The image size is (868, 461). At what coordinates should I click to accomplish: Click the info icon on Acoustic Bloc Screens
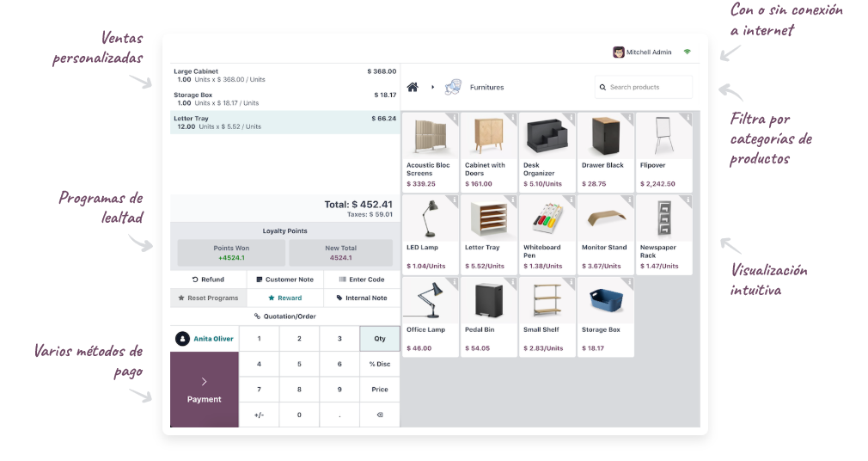[452, 118]
